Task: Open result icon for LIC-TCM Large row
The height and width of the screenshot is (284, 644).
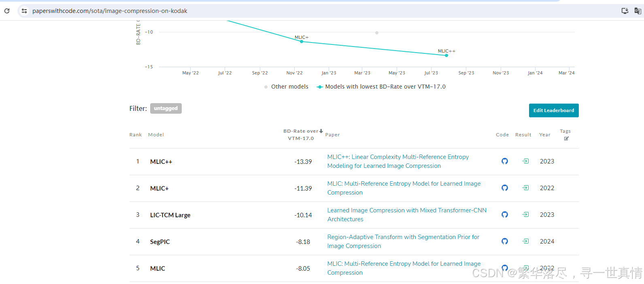Action: [x=525, y=214]
